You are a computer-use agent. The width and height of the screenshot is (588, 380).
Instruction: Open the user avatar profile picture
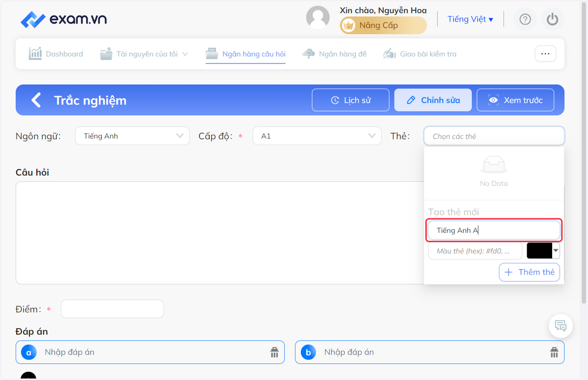point(318,18)
